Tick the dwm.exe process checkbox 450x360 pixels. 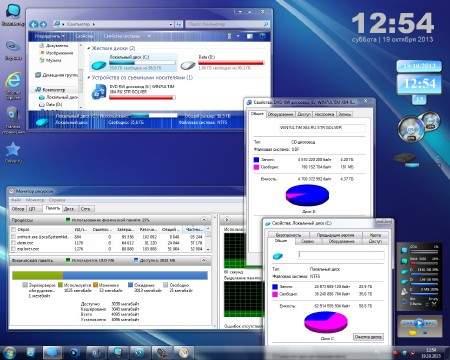pos(14,243)
